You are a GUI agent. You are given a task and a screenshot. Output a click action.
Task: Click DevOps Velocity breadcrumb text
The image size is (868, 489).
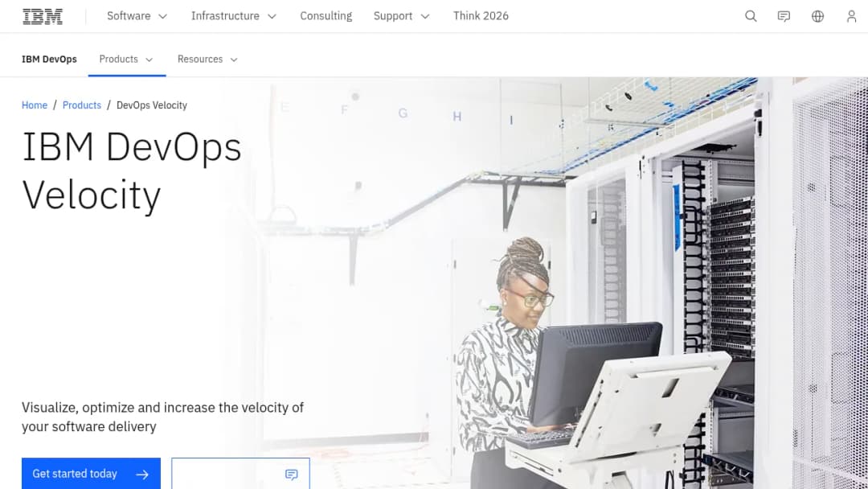[152, 105]
